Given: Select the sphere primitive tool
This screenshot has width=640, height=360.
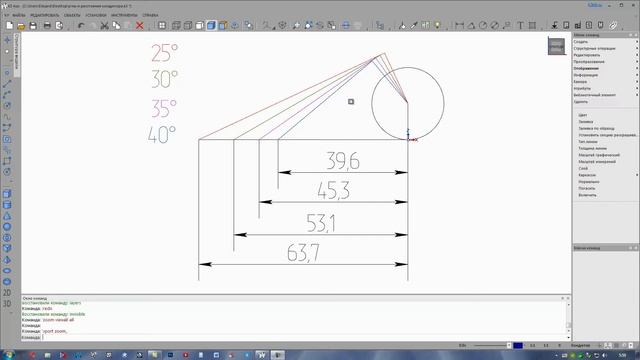Looking at the screenshot, I should tap(7, 227).
